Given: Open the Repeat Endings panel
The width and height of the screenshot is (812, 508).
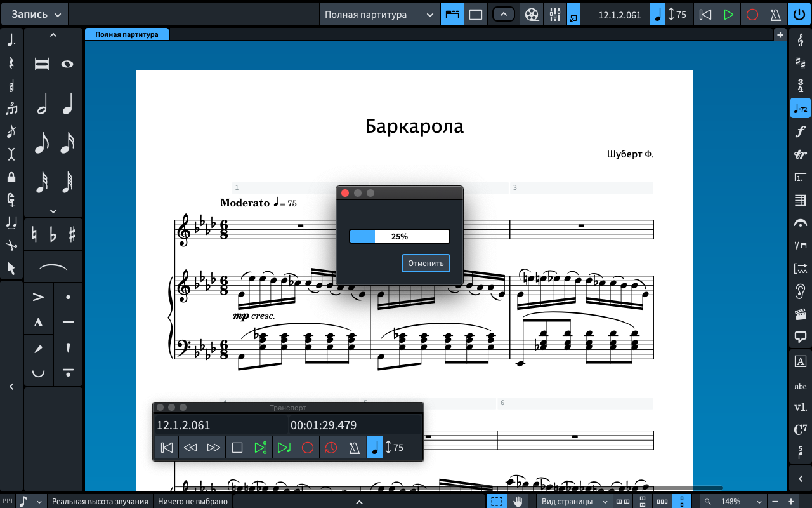Looking at the screenshot, I should (800, 178).
